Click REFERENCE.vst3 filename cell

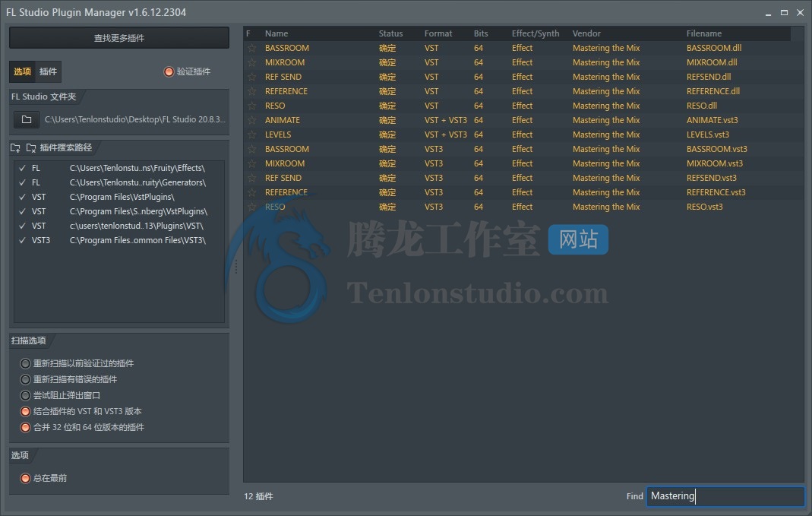pos(716,193)
